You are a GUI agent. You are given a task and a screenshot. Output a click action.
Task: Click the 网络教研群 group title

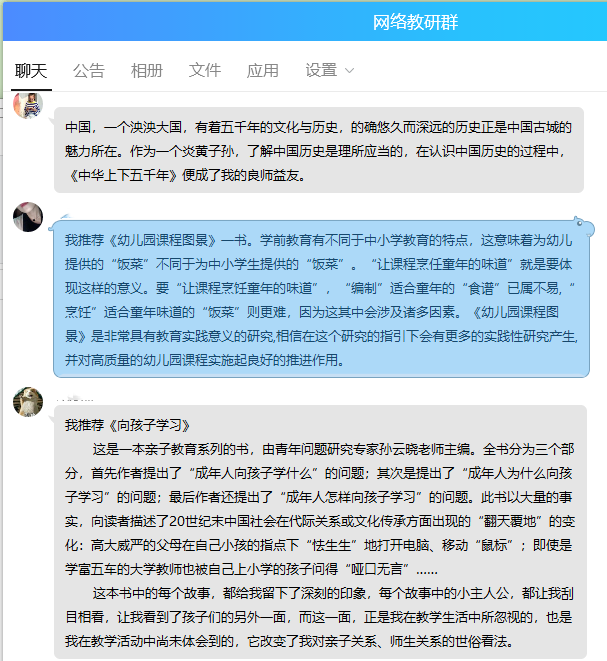415,22
